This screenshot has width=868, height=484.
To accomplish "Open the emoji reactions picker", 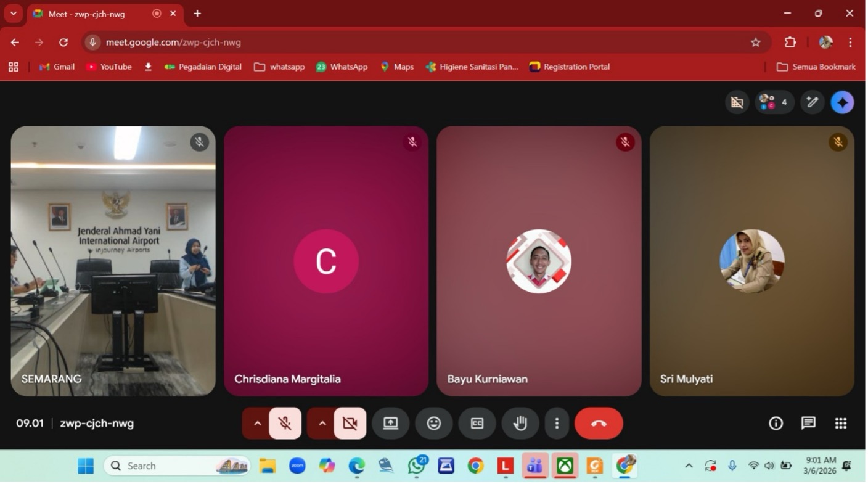I will (x=434, y=424).
